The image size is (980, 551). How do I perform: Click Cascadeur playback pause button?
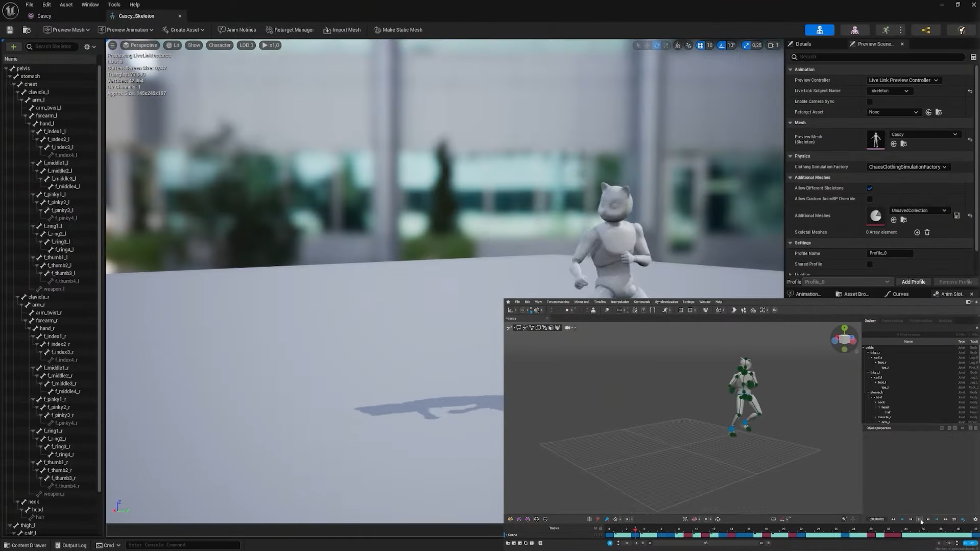[919, 519]
